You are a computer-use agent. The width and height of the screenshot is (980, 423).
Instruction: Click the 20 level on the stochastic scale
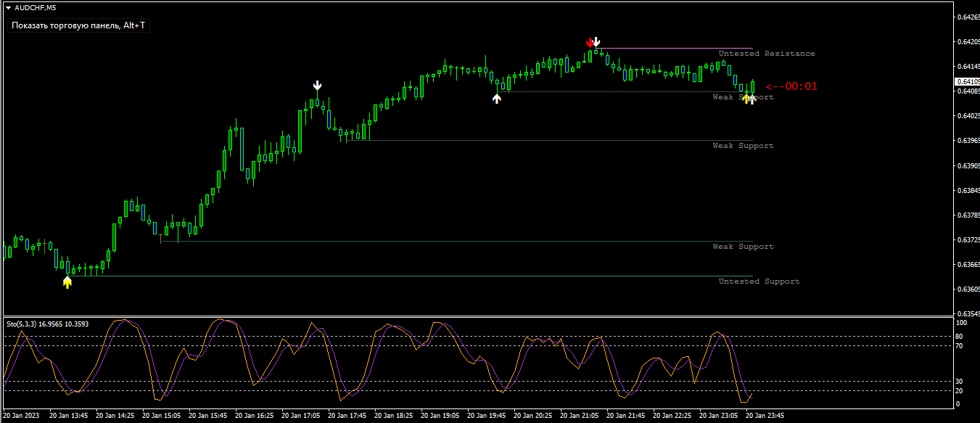(x=960, y=391)
